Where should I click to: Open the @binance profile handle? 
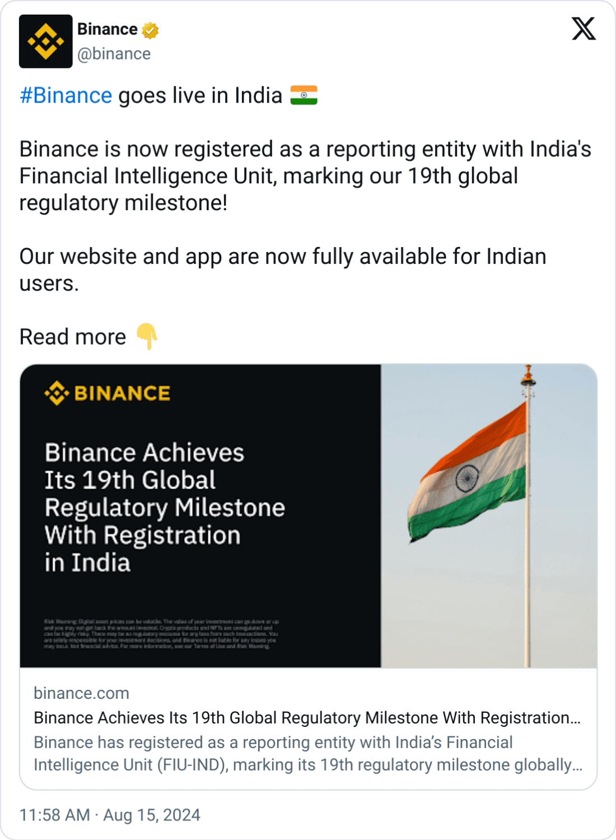pyautogui.click(x=114, y=54)
